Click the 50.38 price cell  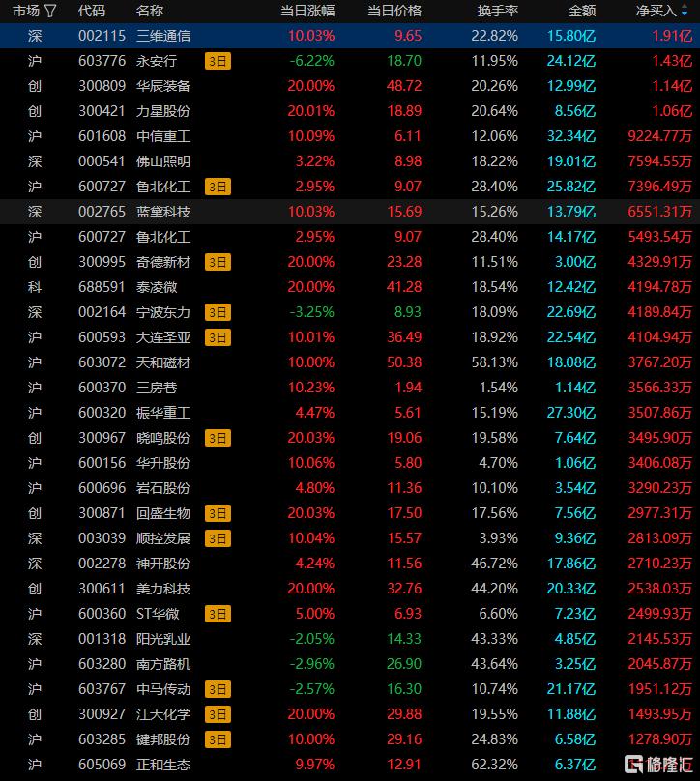(x=404, y=362)
